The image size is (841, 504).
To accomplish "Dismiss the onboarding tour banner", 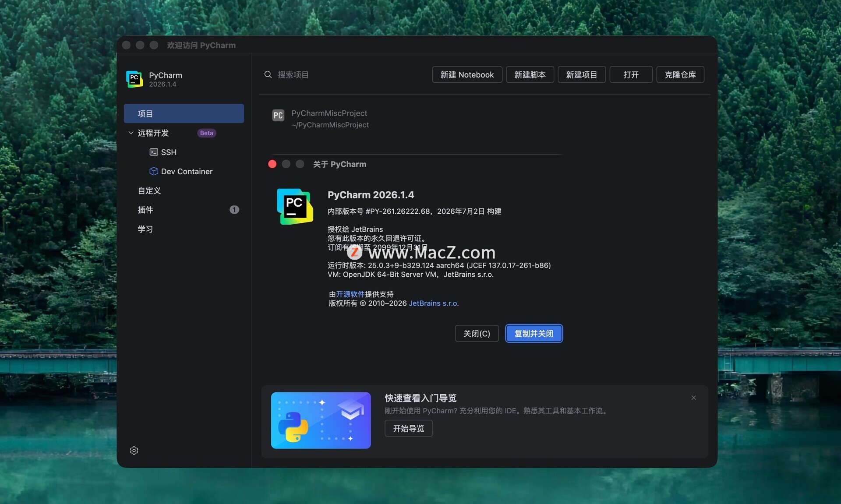I will tap(693, 398).
